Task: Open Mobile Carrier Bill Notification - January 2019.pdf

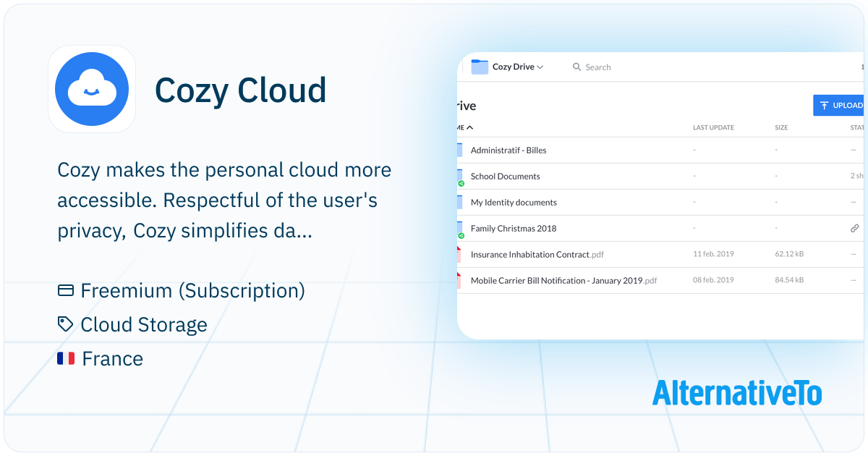Action: (564, 281)
